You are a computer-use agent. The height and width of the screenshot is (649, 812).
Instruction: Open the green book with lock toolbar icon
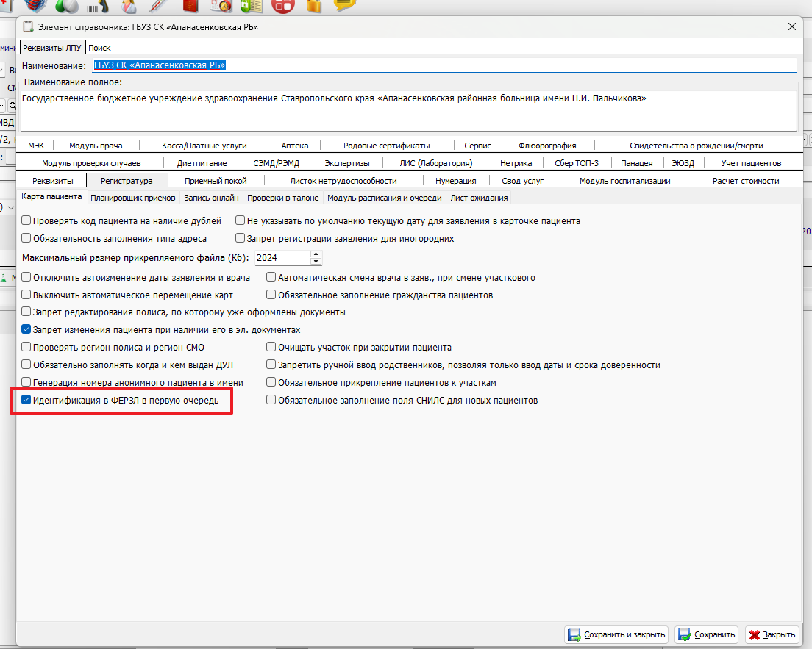point(252,6)
